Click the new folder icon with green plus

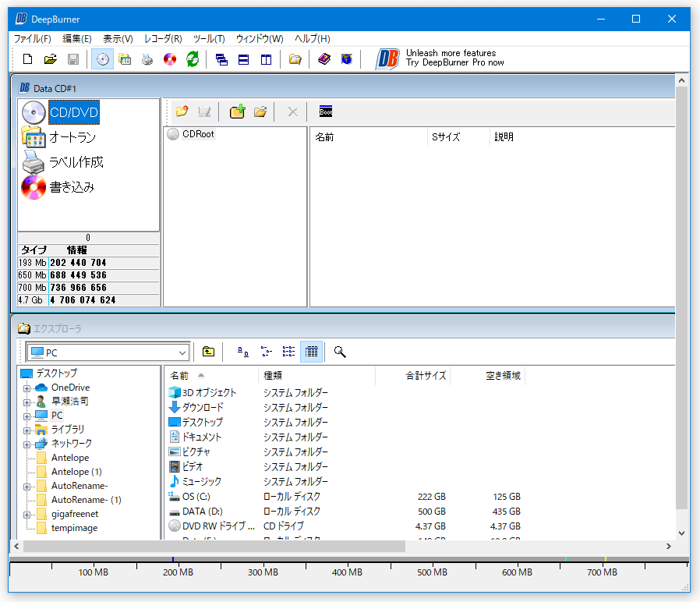(x=238, y=112)
